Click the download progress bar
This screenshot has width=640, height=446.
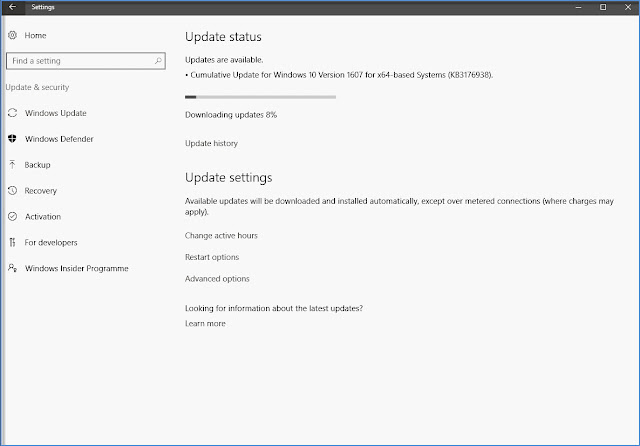pyautogui.click(x=260, y=97)
